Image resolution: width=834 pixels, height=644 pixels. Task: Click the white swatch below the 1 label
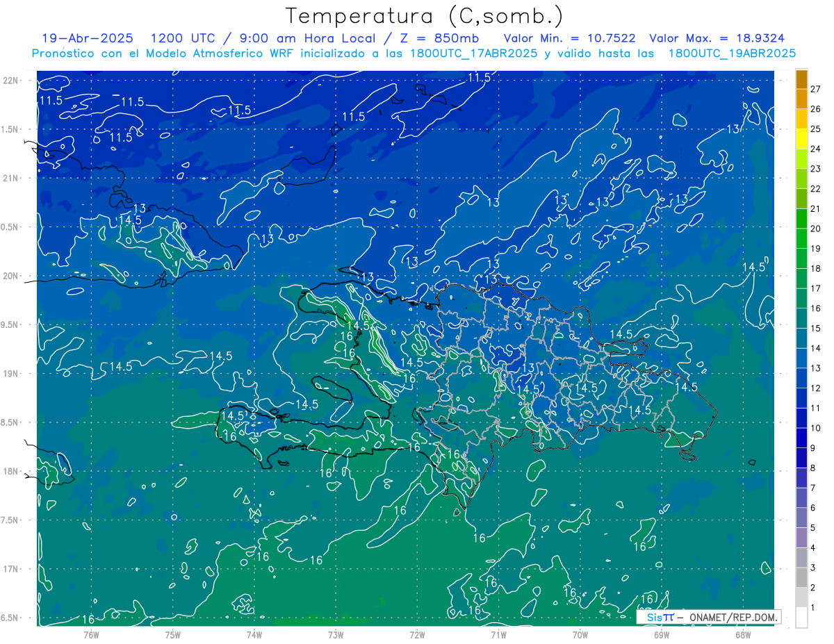(x=801, y=617)
